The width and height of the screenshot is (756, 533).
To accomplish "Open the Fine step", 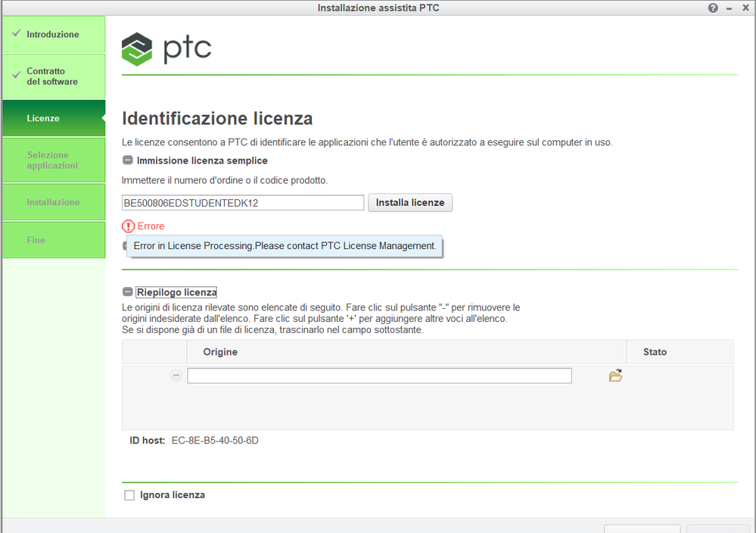I will point(54,240).
